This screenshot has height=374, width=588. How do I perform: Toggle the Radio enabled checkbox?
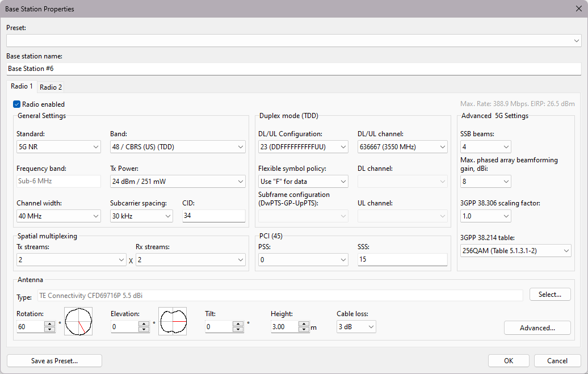click(16, 104)
